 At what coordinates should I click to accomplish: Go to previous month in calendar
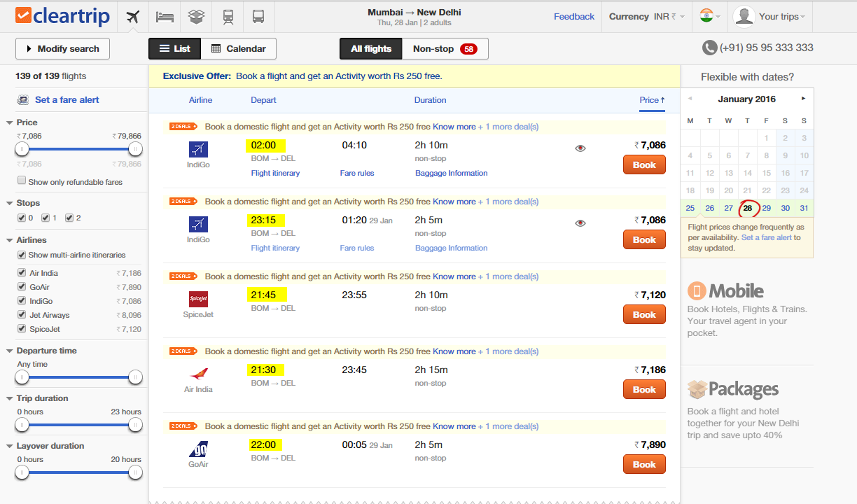coord(690,99)
